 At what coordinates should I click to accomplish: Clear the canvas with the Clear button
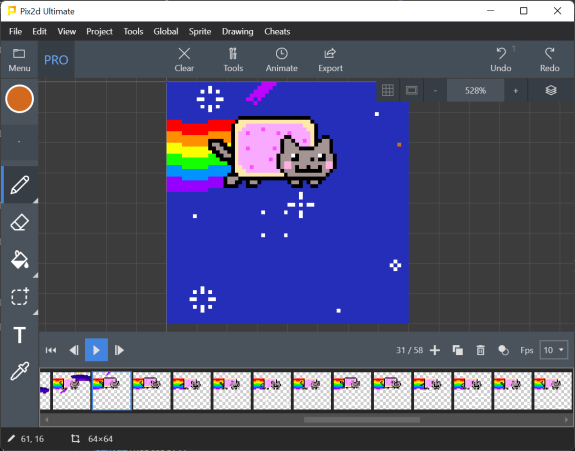click(x=184, y=60)
